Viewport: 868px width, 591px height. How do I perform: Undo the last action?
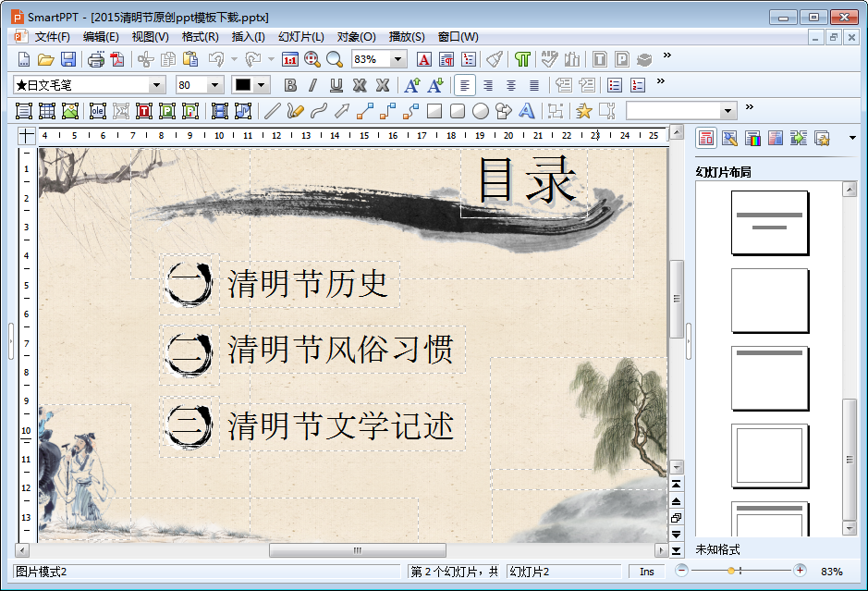[x=216, y=59]
